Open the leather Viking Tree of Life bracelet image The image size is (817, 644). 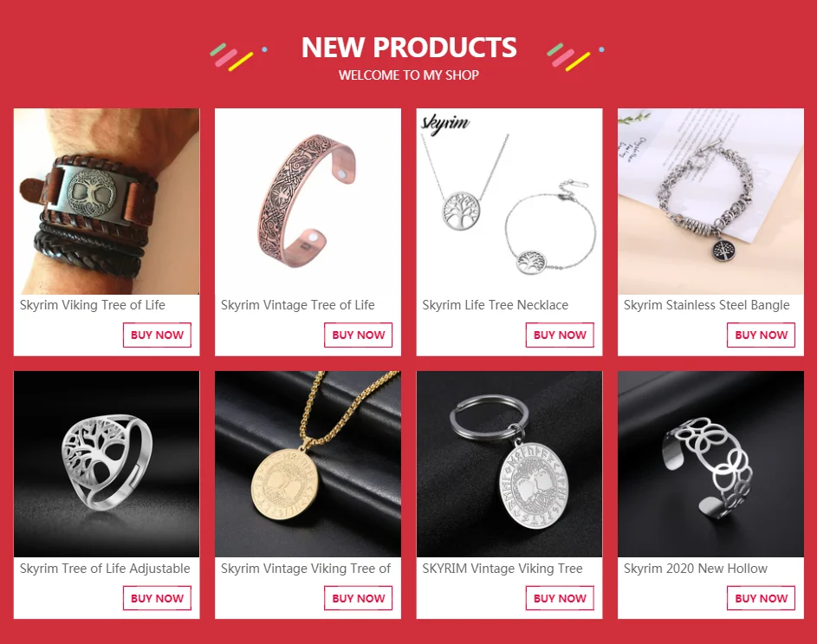coord(107,201)
